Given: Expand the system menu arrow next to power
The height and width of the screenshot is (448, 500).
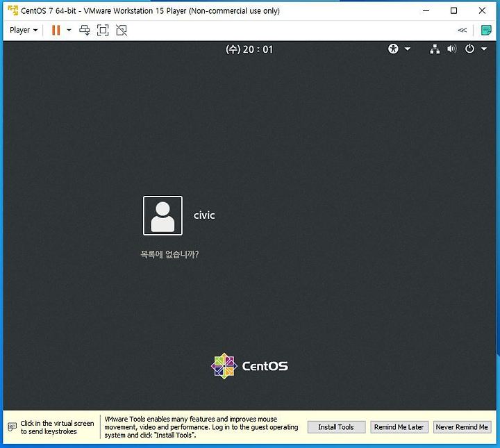Looking at the screenshot, I should tap(484, 49).
